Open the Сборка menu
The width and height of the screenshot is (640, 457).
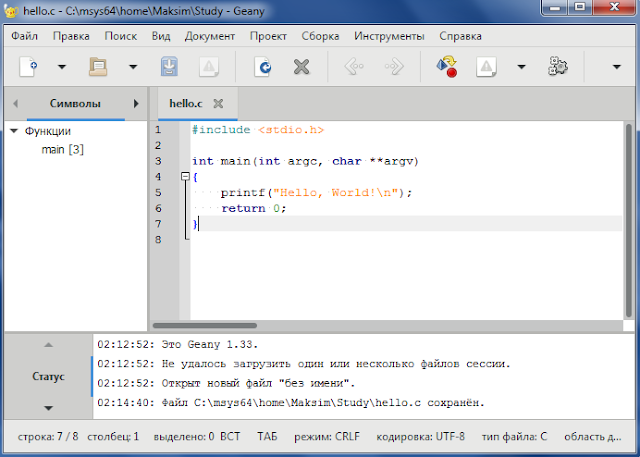pyautogui.click(x=320, y=36)
